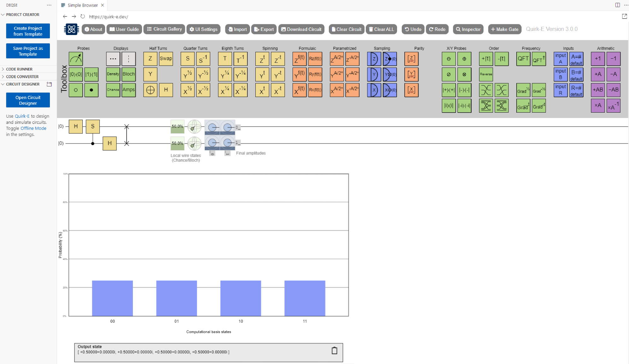Pick the X (NOT) circle-plus gate
Image resolution: width=629 pixels, height=364 pixels.
[150, 90]
